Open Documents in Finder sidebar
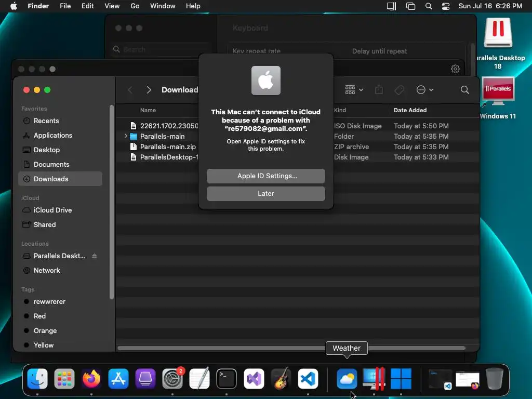The height and width of the screenshot is (399, 532). [x=60, y=164]
